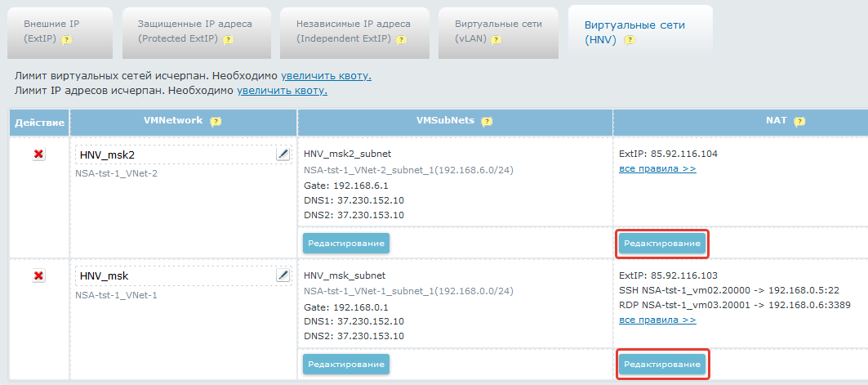
Task: Click help hint icon on Защищенные IP адреса tab
Action: pyautogui.click(x=228, y=39)
